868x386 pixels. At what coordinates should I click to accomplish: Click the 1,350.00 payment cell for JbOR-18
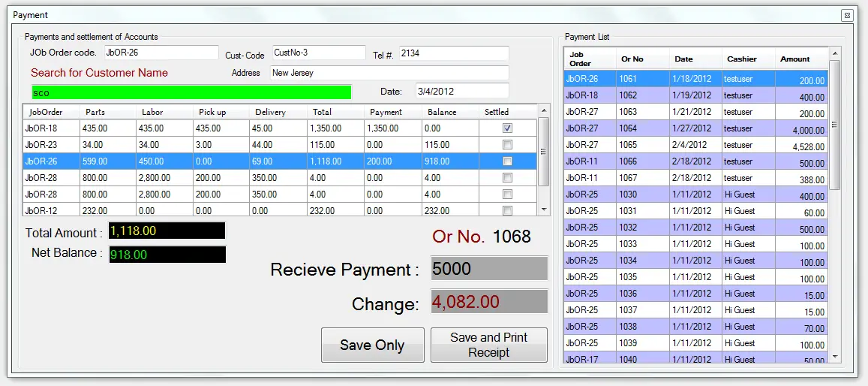click(394, 128)
